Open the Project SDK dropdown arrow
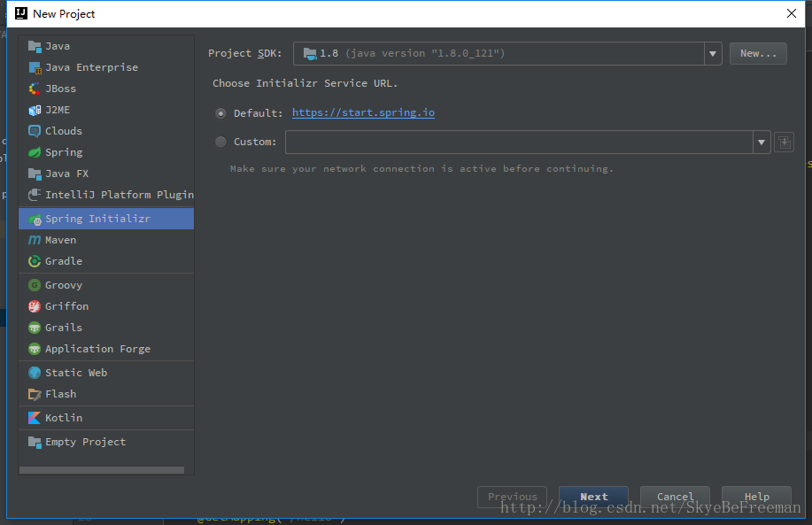This screenshot has width=812, height=525. pos(713,54)
